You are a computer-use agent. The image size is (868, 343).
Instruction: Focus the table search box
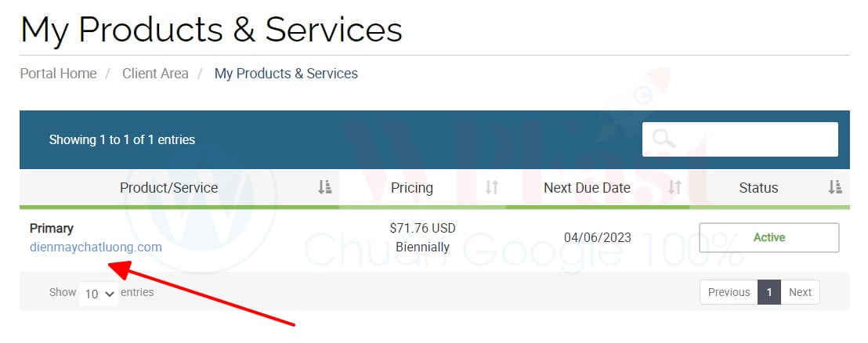coord(752,139)
